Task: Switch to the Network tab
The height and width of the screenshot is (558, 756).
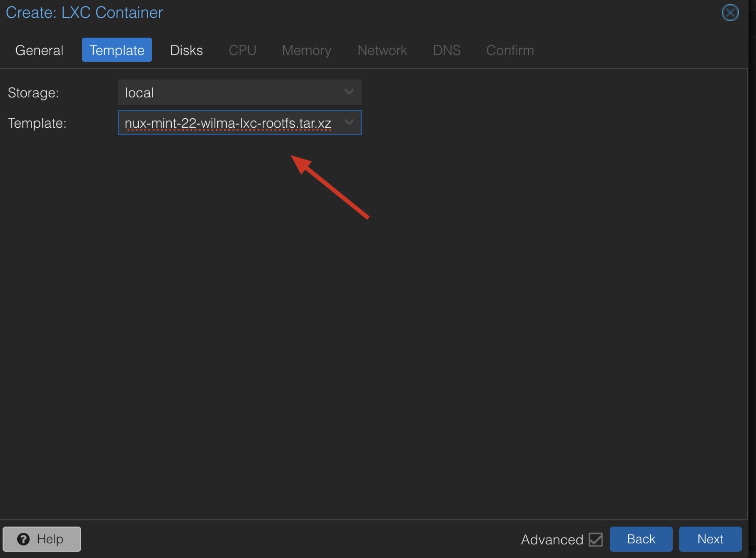Action: [382, 50]
